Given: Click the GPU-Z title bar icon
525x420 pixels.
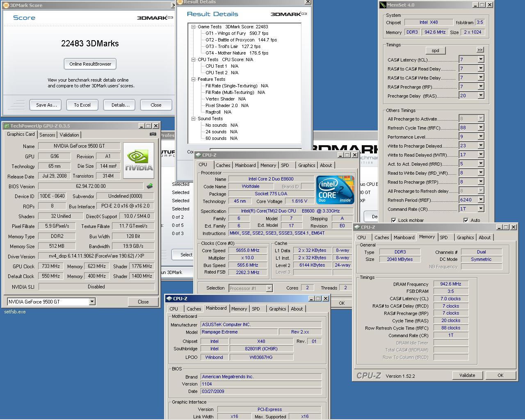Looking at the screenshot, I should click(x=6, y=126).
